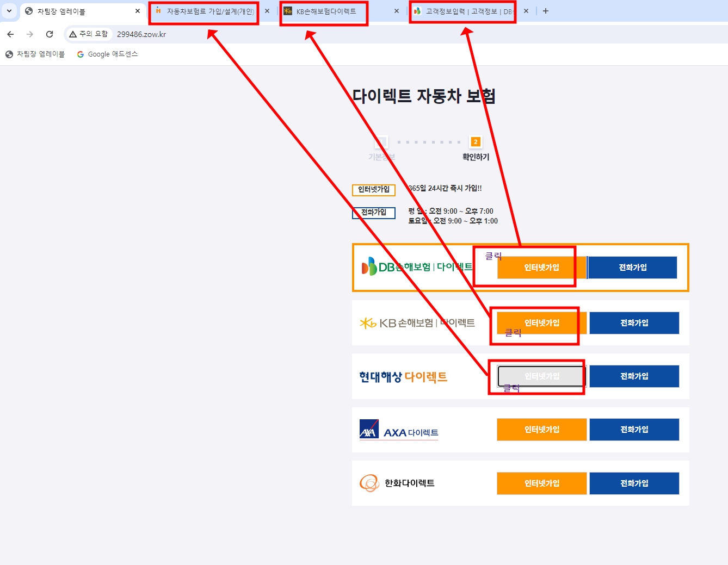Screen dimensions: 728x565
Task: Close the 차팀장 엠레이블 tab
Action: pos(138,11)
